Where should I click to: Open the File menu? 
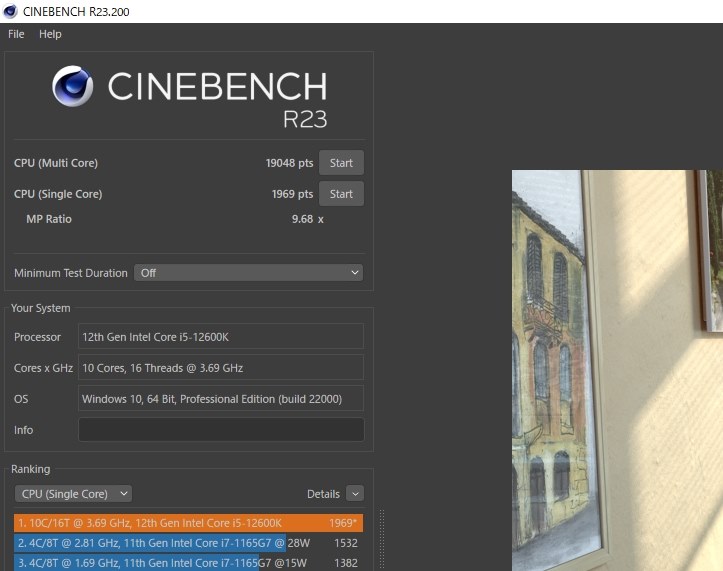pos(16,34)
